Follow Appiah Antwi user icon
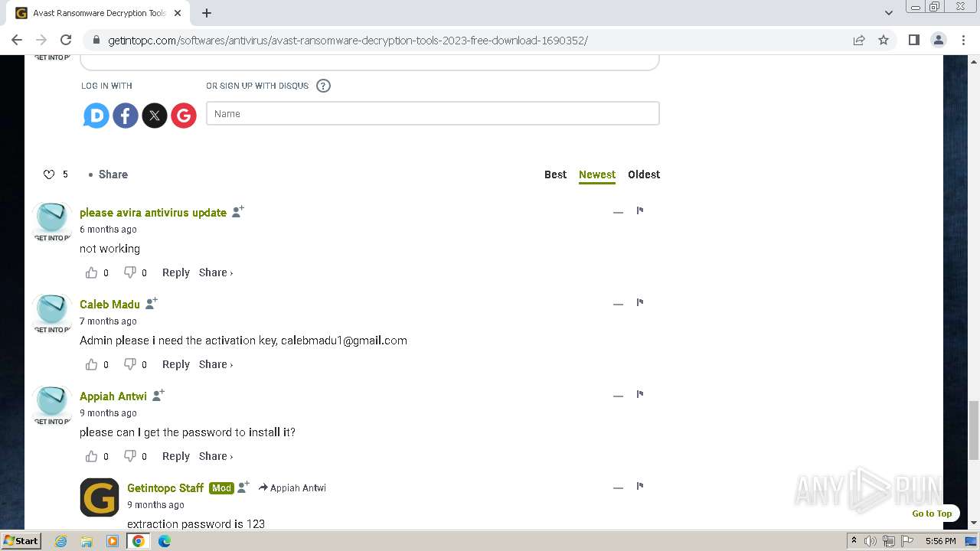Image resolution: width=980 pixels, height=551 pixels. pos(158,395)
